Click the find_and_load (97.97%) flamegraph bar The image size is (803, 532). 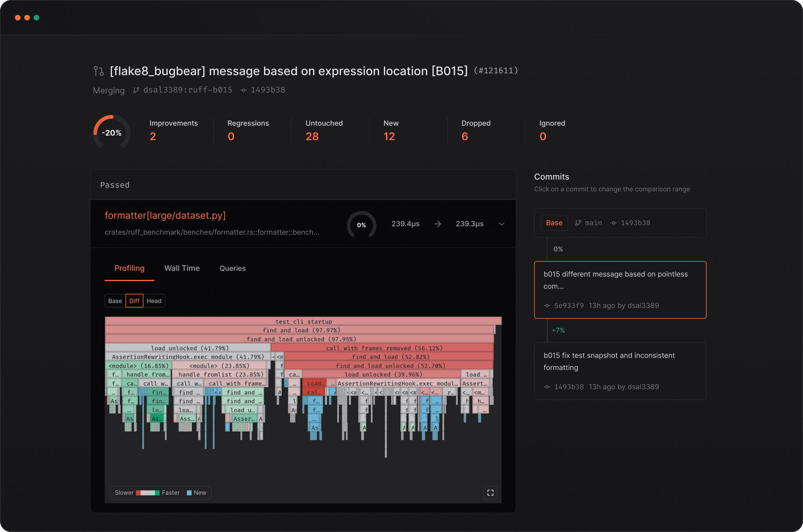tap(303, 330)
